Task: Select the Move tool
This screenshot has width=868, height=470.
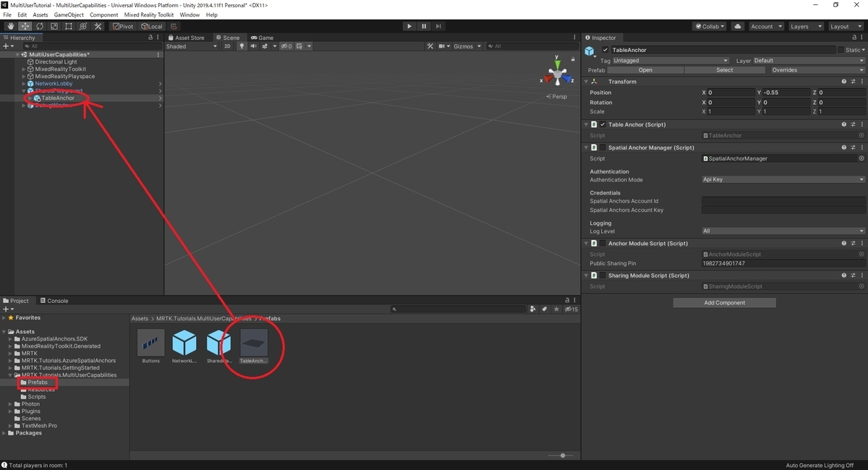Action: [25, 27]
